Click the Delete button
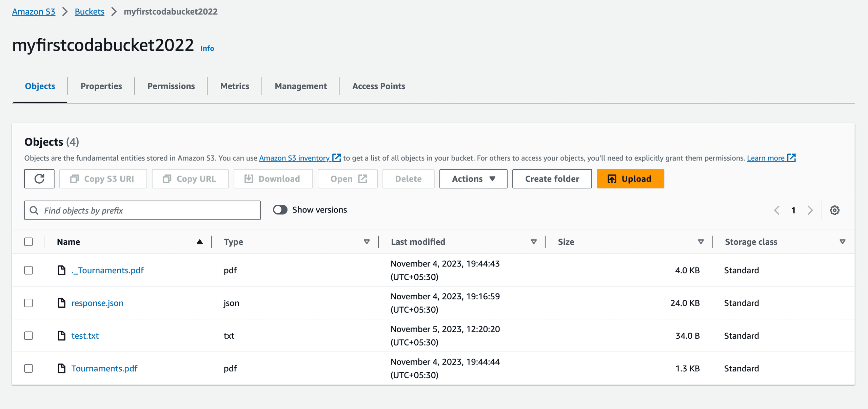The height and width of the screenshot is (409, 868). click(x=409, y=179)
